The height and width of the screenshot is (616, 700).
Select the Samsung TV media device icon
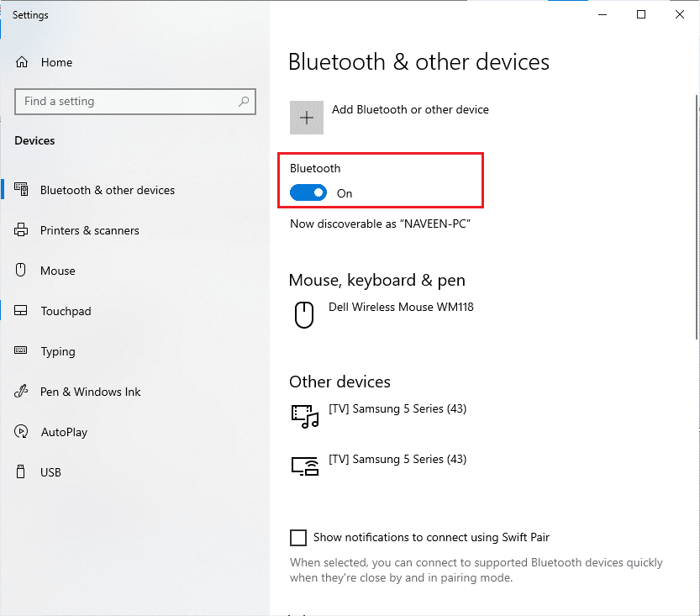(x=304, y=415)
